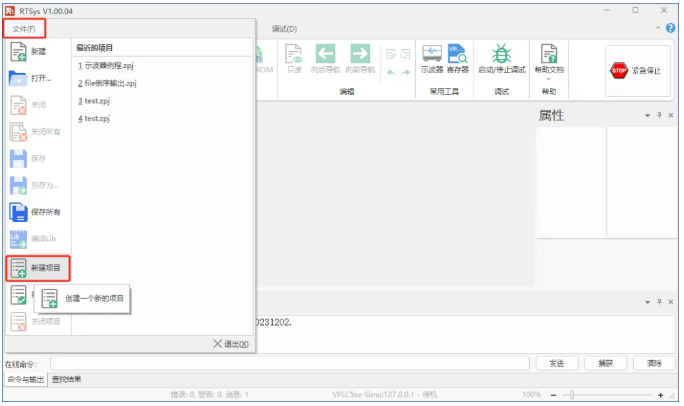Open the 属性 panel options dropdown arrow
Image resolution: width=684 pixels, height=406 pixels.
point(646,116)
